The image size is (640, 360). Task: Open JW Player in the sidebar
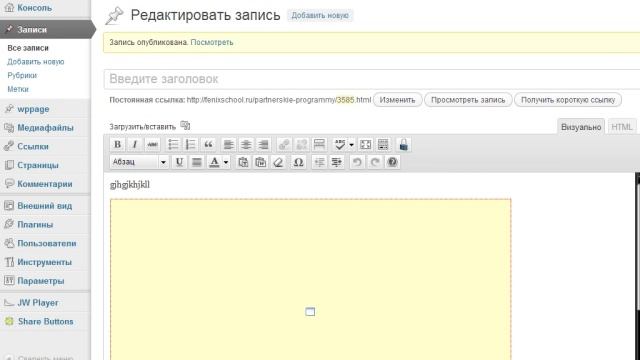point(38,303)
